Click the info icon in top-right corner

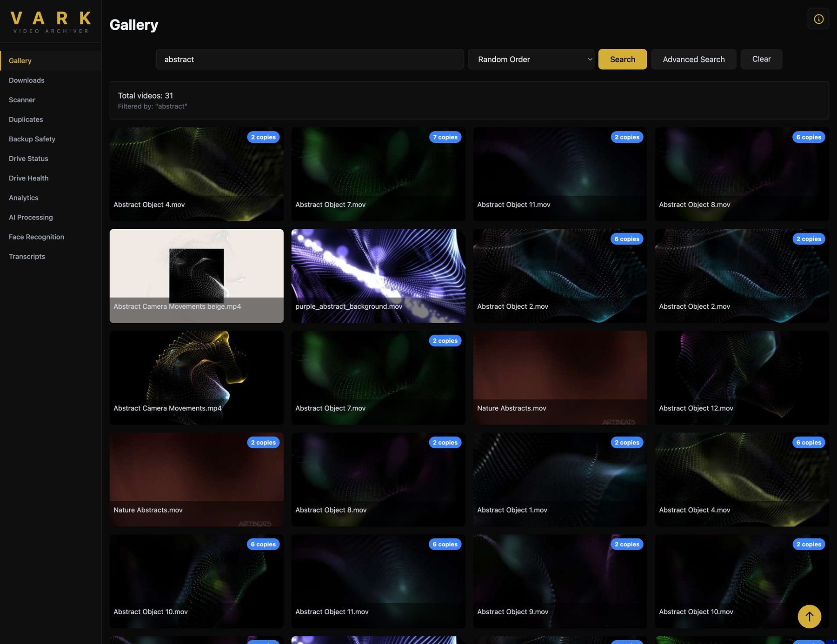click(818, 19)
